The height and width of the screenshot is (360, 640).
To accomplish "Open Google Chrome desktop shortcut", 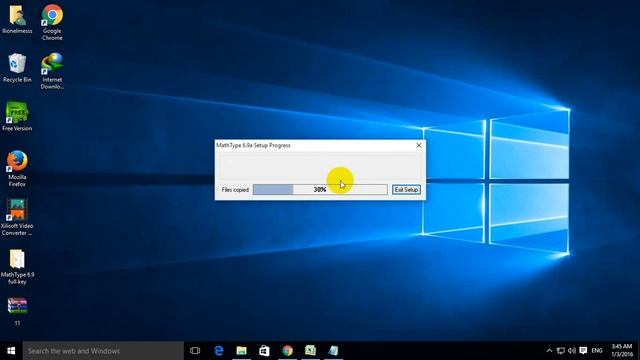I will [52, 22].
